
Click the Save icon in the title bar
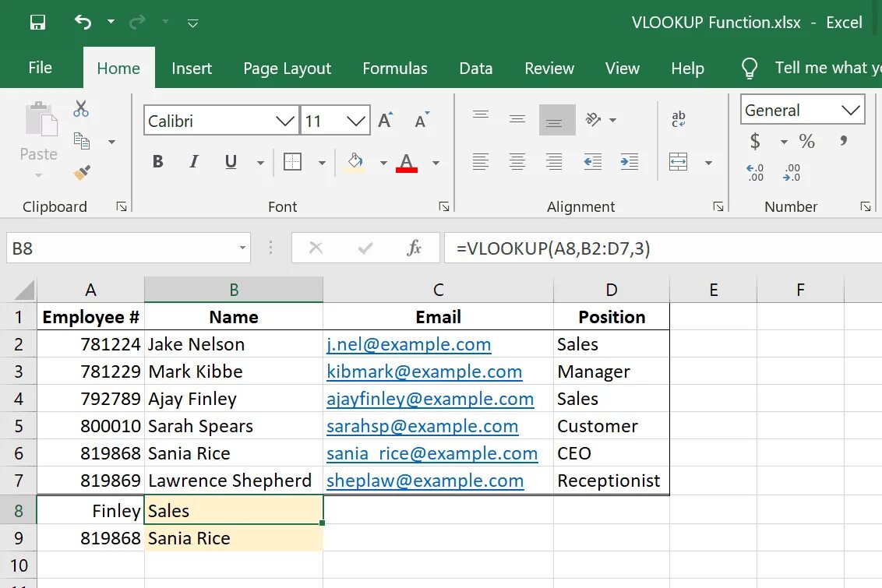coord(37,23)
